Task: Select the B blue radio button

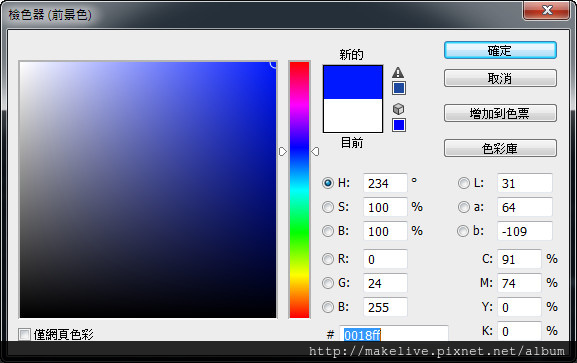Action: [x=328, y=307]
